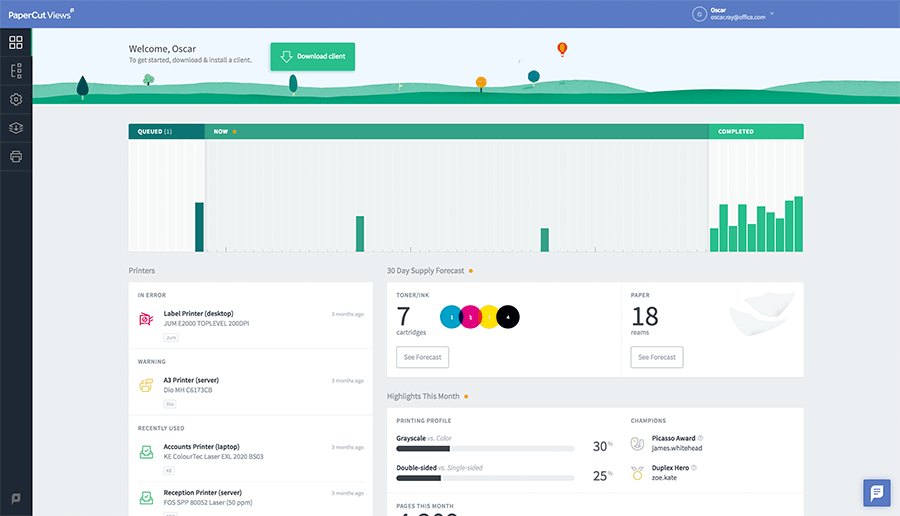Expand the Oscar account dropdown
900x516 pixels.
pyautogui.click(x=772, y=14)
